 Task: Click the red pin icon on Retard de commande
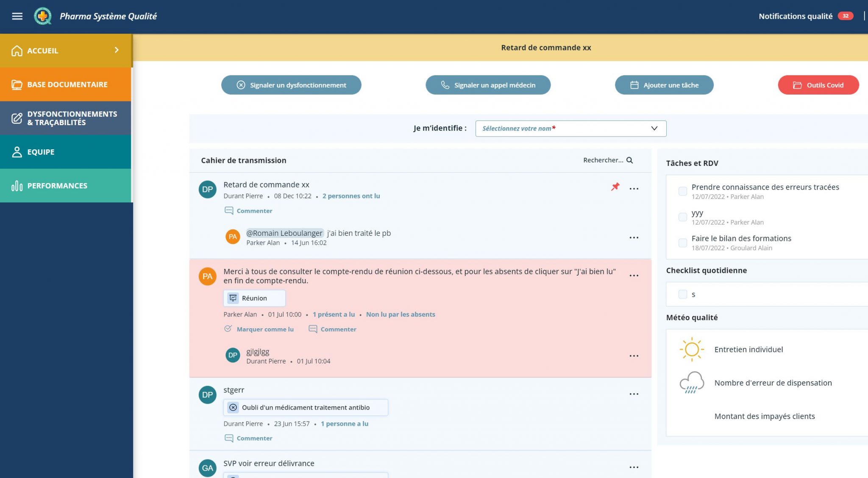tap(615, 187)
